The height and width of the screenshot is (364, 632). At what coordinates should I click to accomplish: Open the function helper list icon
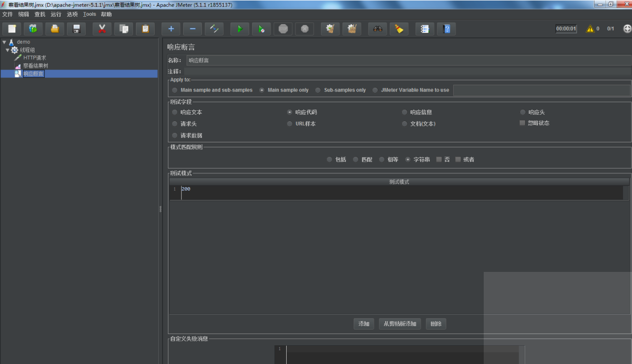pos(425,29)
